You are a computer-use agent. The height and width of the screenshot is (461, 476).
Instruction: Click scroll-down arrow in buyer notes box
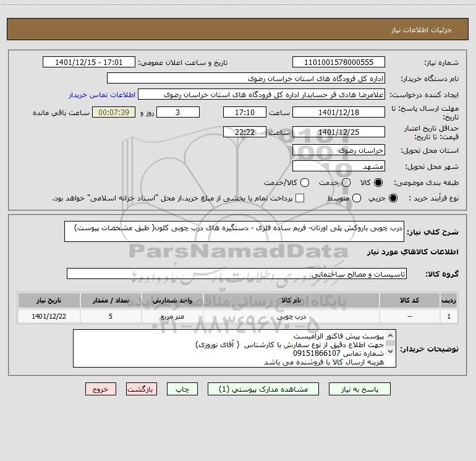391,351
